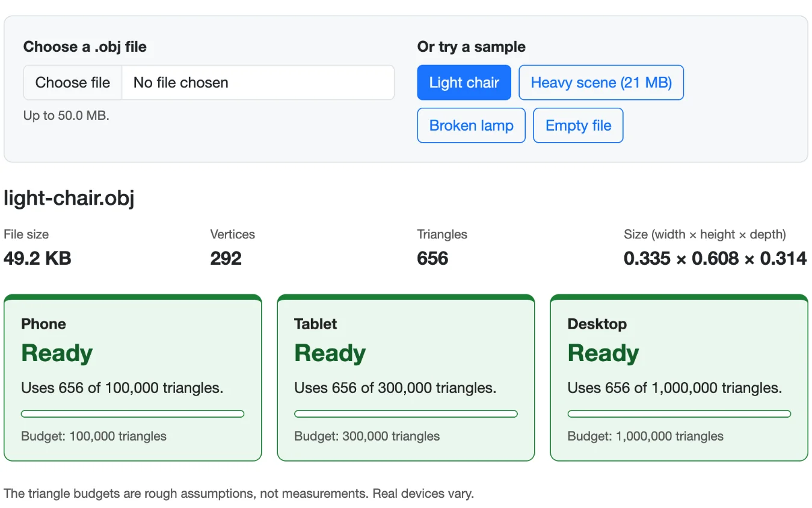
Task: Click the Desktop triangle budget progress bar
Action: 679,414
